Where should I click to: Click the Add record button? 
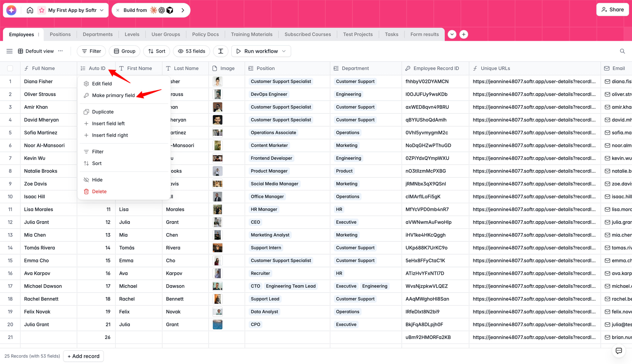(x=84, y=356)
